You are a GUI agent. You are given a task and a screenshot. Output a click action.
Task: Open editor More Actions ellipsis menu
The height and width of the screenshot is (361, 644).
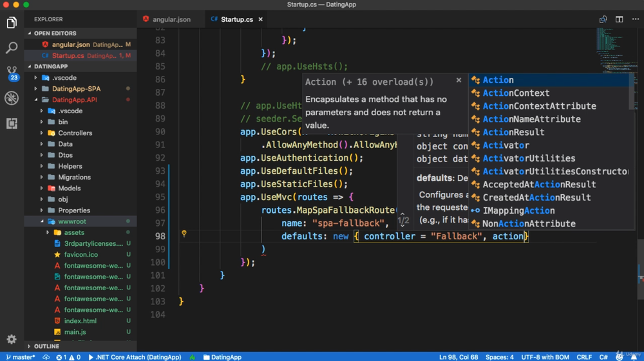coord(635,19)
